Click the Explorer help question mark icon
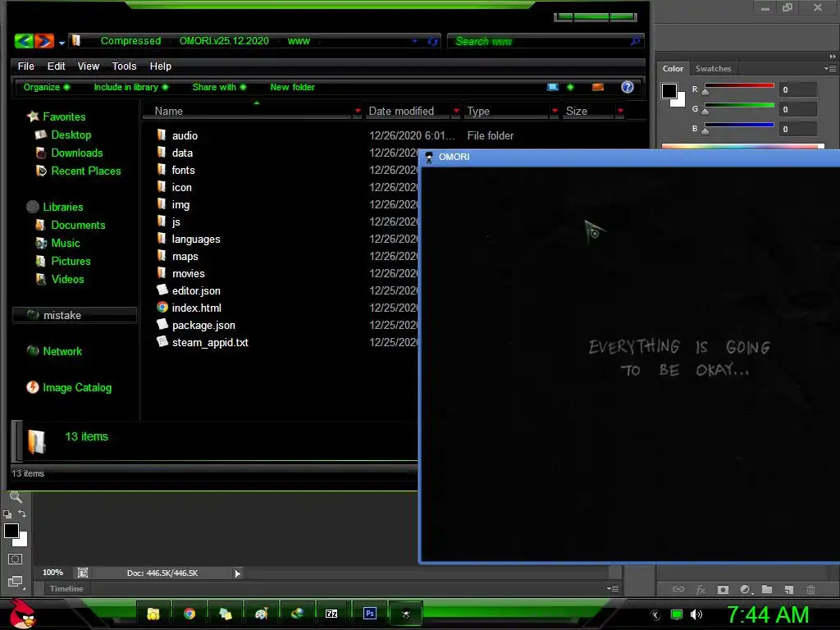 point(628,87)
